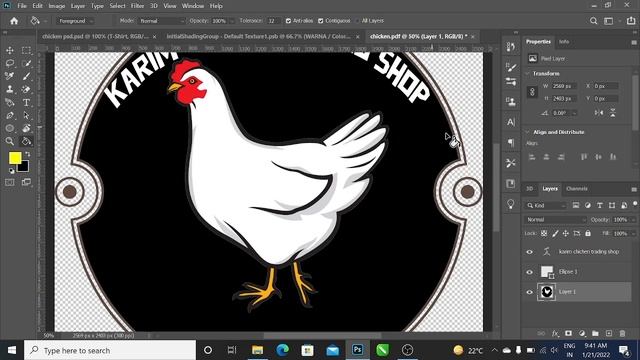Image resolution: width=640 pixels, height=360 pixels.
Task: Open the Paragraph panel icon
Action: pyautogui.click(x=511, y=142)
